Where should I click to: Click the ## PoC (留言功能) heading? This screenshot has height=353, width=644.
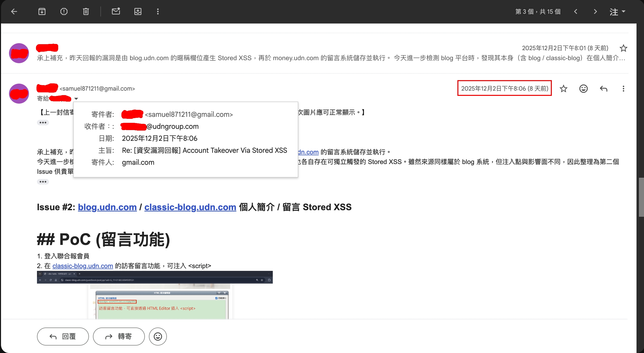[103, 239]
